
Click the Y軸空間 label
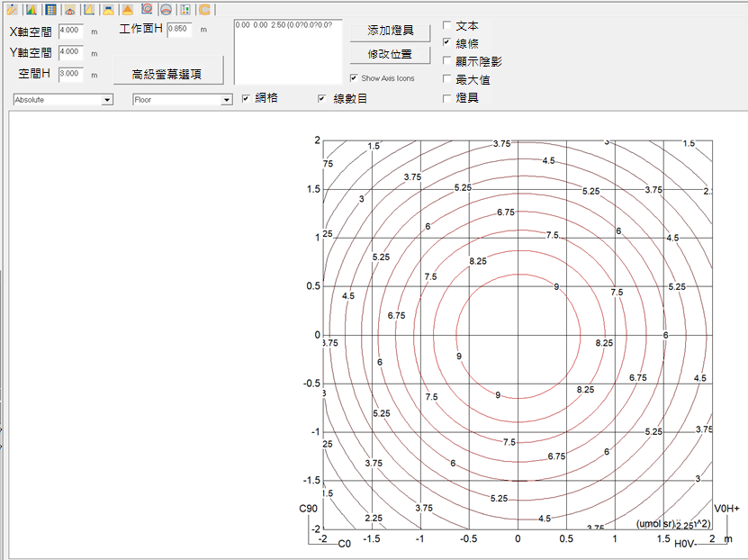coord(31,52)
